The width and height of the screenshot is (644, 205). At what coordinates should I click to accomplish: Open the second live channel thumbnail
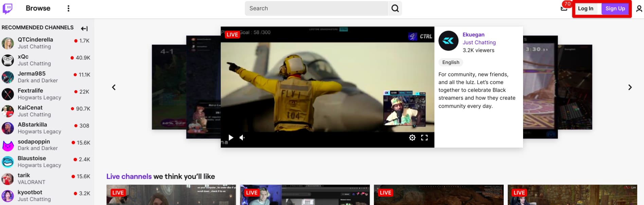[x=305, y=195]
